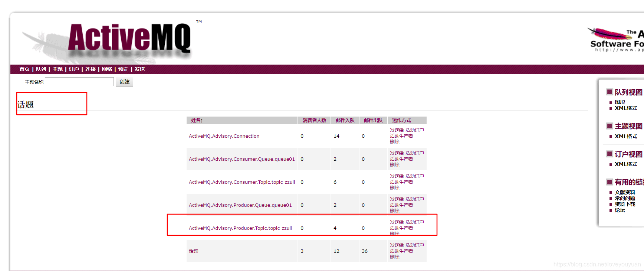Open the 资料下载 sidebar link

pyautogui.click(x=625, y=204)
